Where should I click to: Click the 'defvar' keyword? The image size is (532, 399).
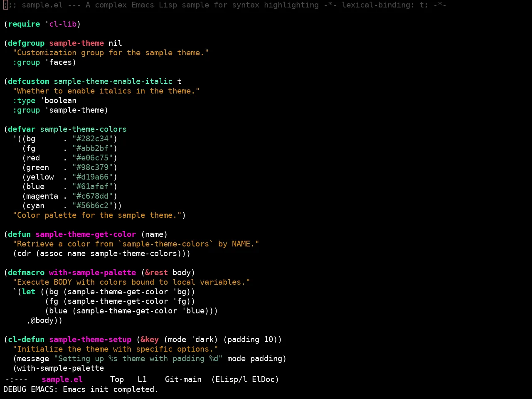click(x=22, y=129)
